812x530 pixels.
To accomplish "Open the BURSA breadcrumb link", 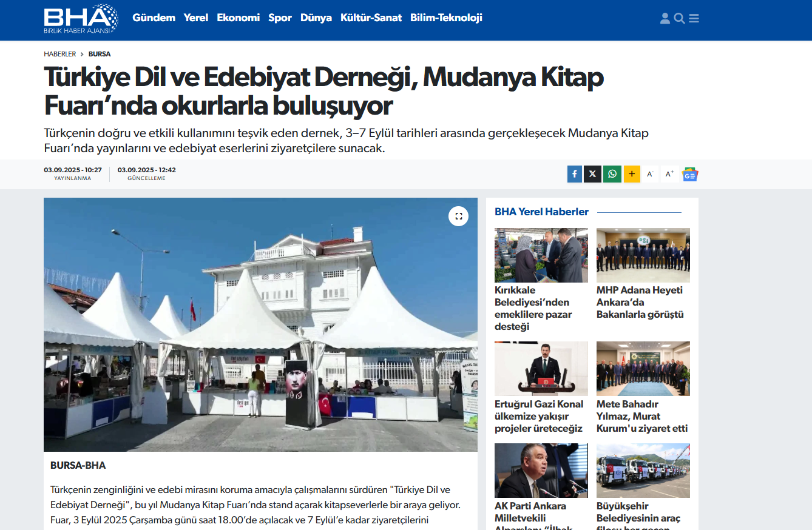I will (100, 54).
